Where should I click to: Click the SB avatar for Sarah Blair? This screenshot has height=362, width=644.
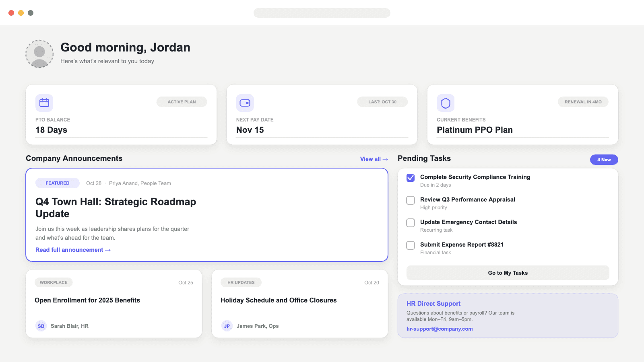pyautogui.click(x=41, y=326)
